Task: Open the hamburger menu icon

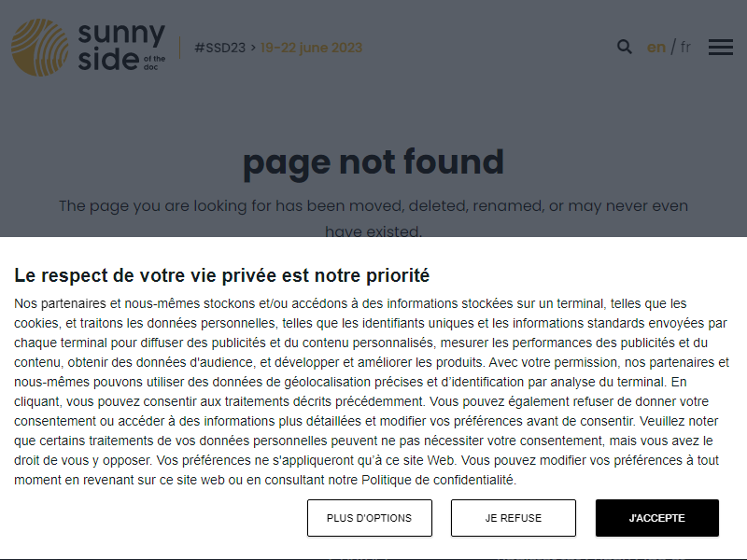Action: (720, 48)
